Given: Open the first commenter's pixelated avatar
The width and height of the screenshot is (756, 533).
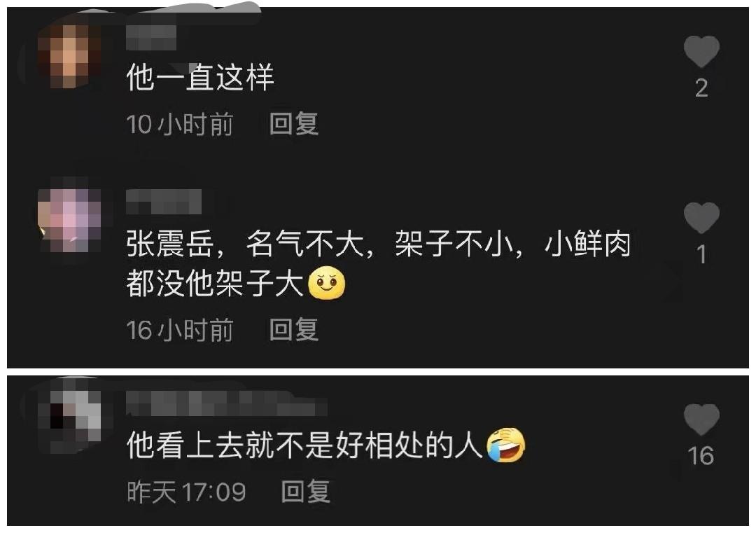Looking at the screenshot, I should 69,57.
